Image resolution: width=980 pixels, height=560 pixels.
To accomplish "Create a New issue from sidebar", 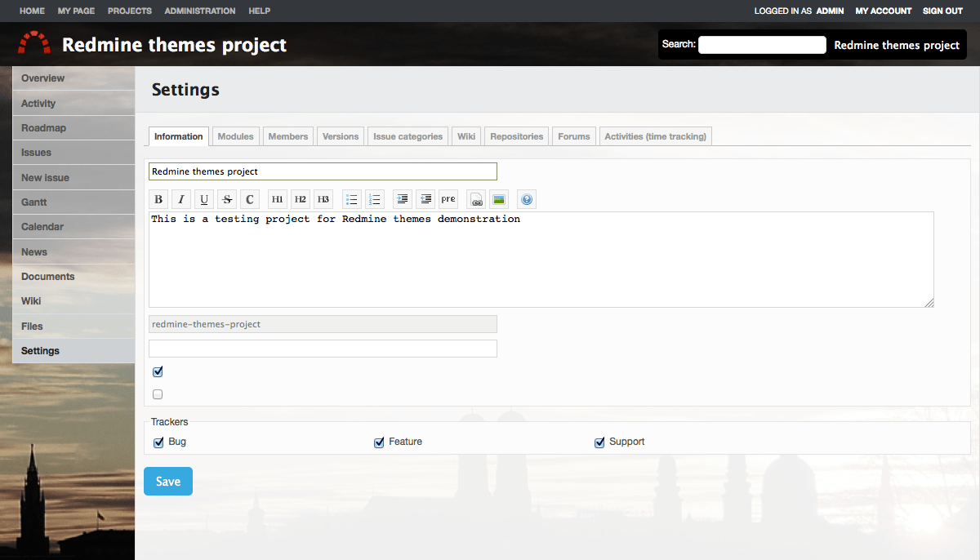I will (x=73, y=178).
